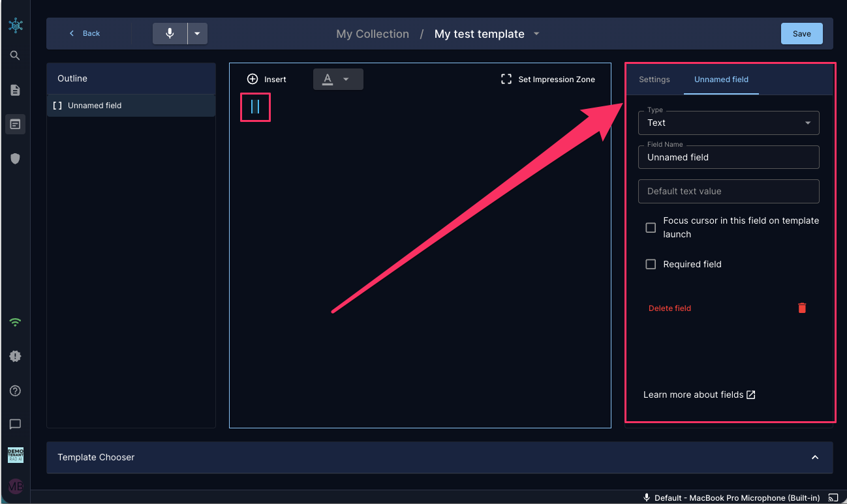The width and height of the screenshot is (847, 504).
Task: Check the Required field checkbox
Action: (651, 264)
